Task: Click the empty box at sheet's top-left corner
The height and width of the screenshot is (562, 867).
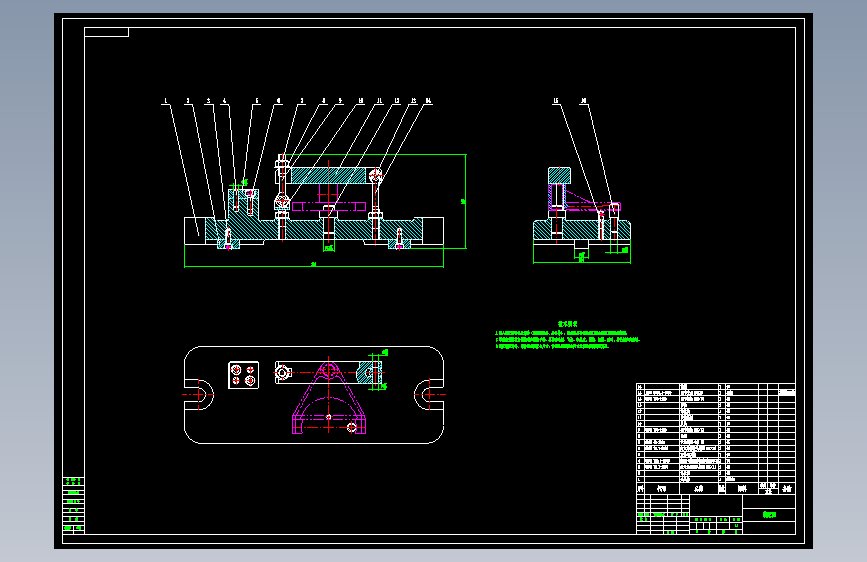Action: point(106,32)
